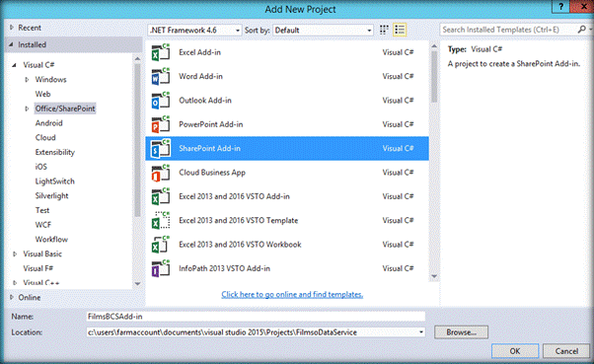
Task: Click category tree scrollbar up arrow
Action: click(x=137, y=59)
